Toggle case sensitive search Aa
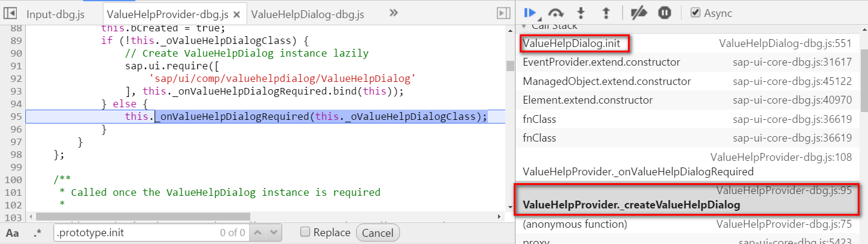Image resolution: width=868 pixels, height=244 pixels. point(12,233)
